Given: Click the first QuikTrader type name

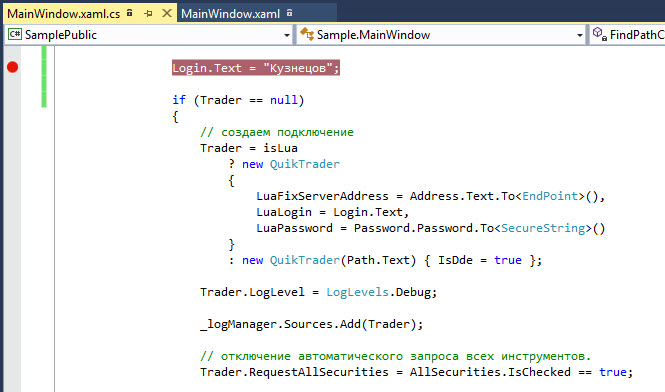Looking at the screenshot, I should click(x=305, y=164).
